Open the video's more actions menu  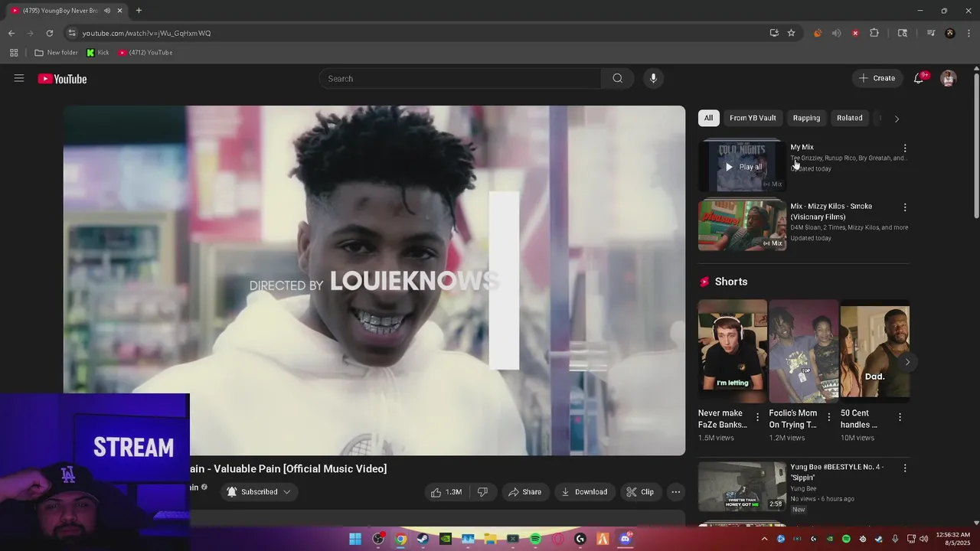pos(675,492)
